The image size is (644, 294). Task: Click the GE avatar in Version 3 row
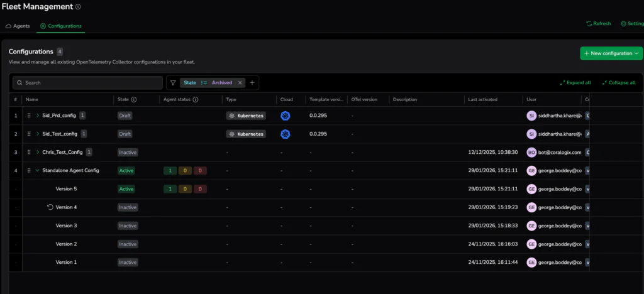tap(531, 226)
